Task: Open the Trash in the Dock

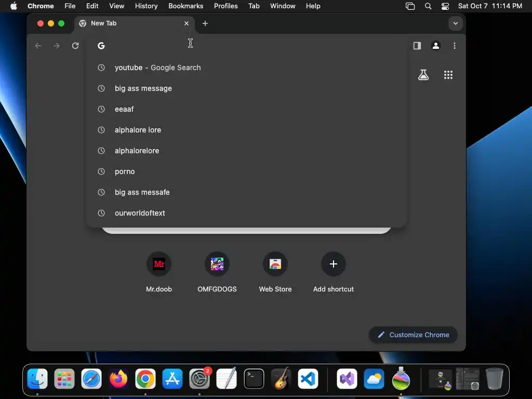Action: pyautogui.click(x=495, y=379)
